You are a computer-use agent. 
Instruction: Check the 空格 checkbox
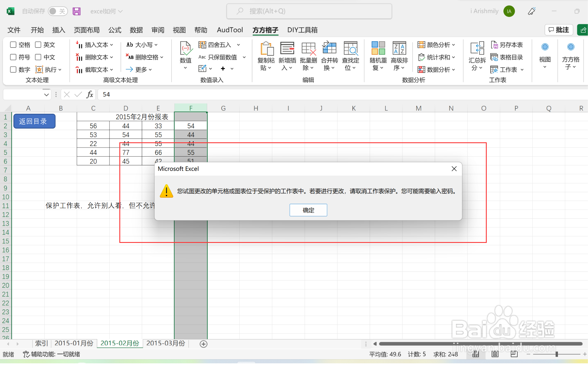point(13,45)
